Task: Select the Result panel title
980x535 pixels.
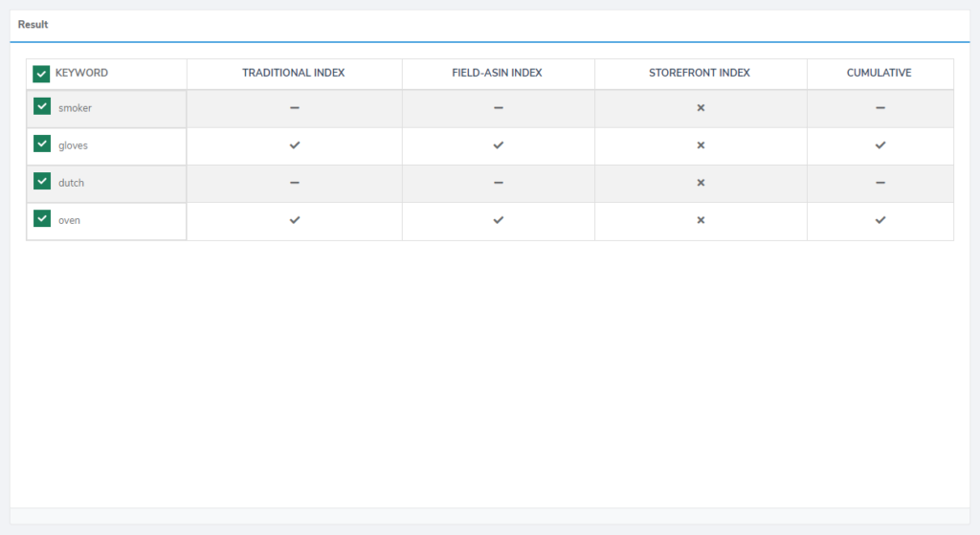Action: click(33, 25)
